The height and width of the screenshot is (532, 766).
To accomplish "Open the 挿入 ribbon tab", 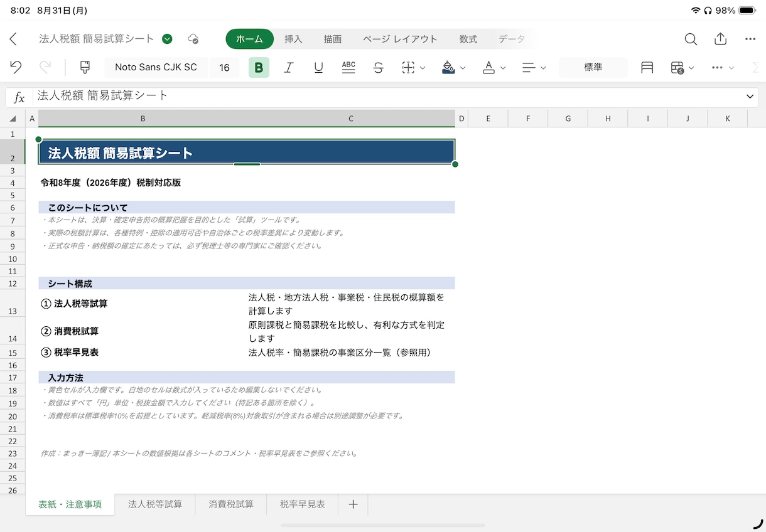I will [293, 39].
